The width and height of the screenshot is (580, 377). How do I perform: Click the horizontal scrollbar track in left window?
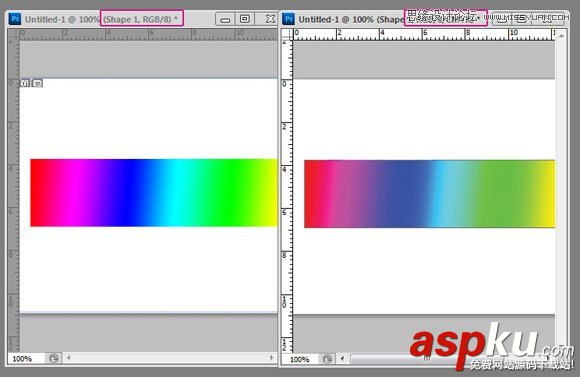tap(170, 358)
